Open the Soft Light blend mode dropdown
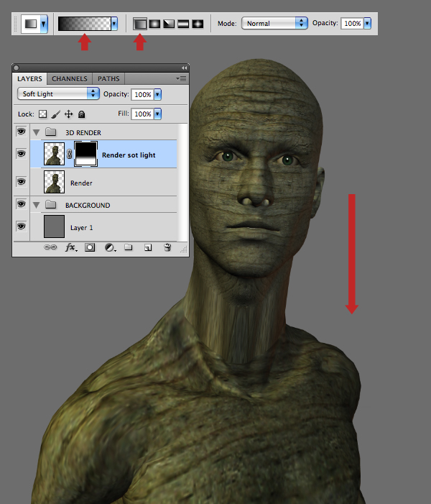The image size is (431, 504). point(58,94)
